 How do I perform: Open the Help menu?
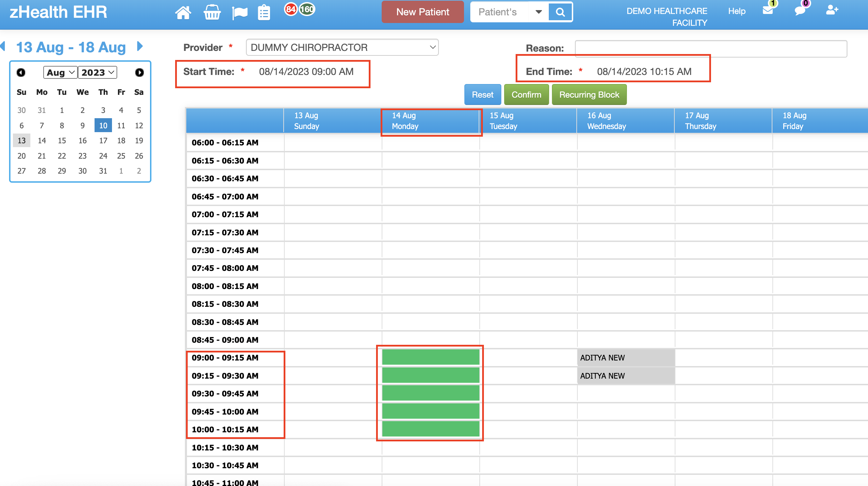pos(736,11)
